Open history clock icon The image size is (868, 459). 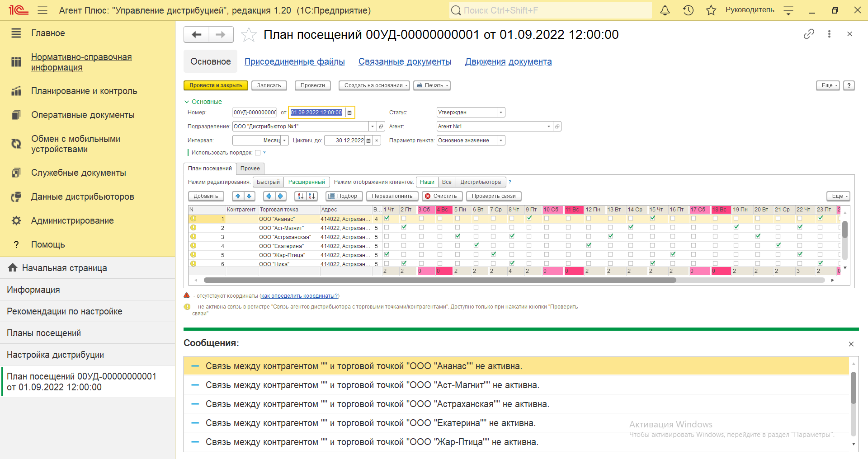click(x=688, y=10)
